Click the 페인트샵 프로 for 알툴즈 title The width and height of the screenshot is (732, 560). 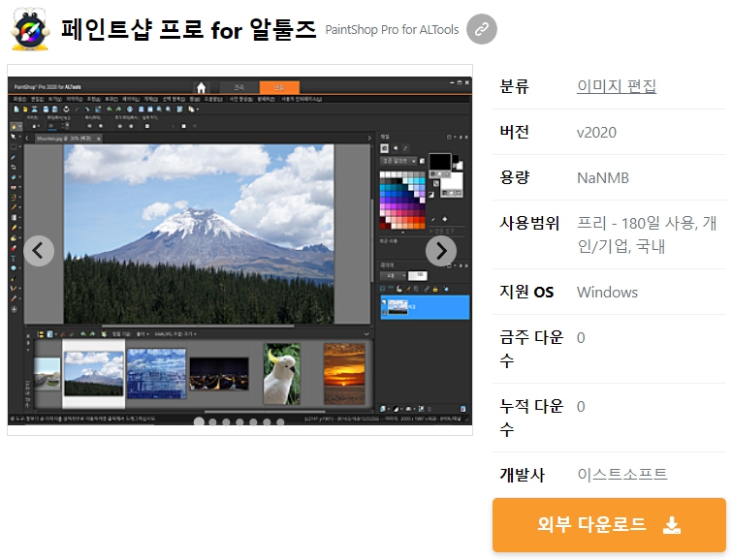pos(189,29)
